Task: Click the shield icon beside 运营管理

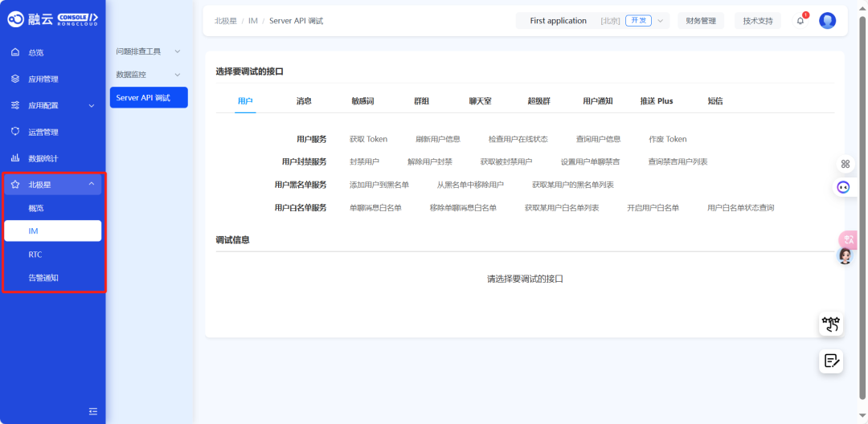Action: [15, 132]
